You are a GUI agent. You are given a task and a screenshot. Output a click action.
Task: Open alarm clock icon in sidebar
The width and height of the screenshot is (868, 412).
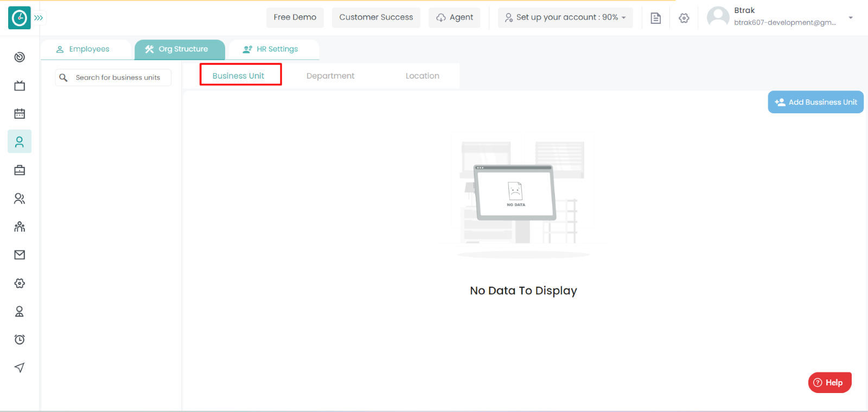point(20,339)
